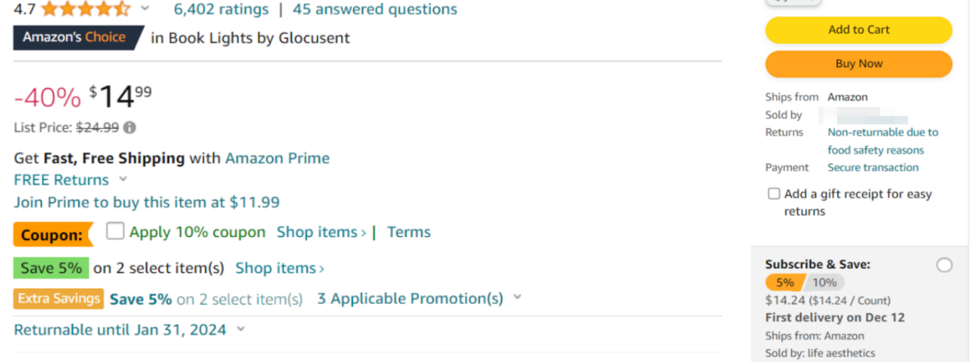Viewport: 980px width, 362px height.
Task: Click the Extra Savings badge
Action: pyautogui.click(x=59, y=298)
